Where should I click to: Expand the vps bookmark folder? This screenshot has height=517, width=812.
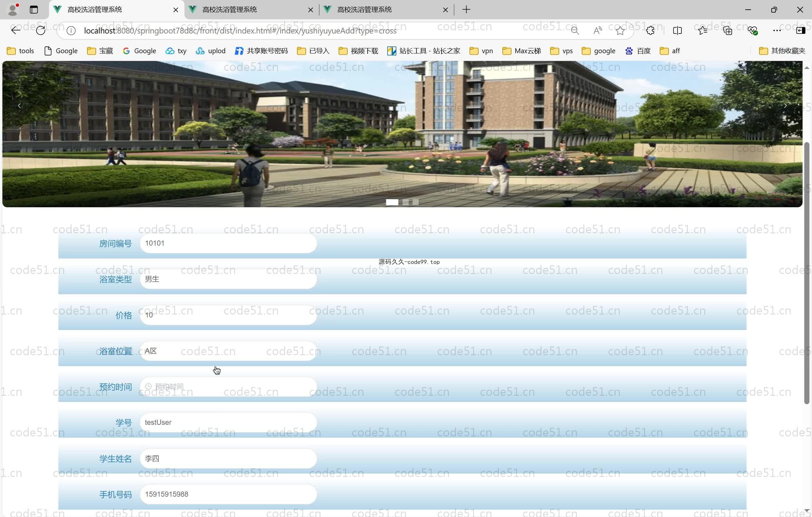coord(561,51)
